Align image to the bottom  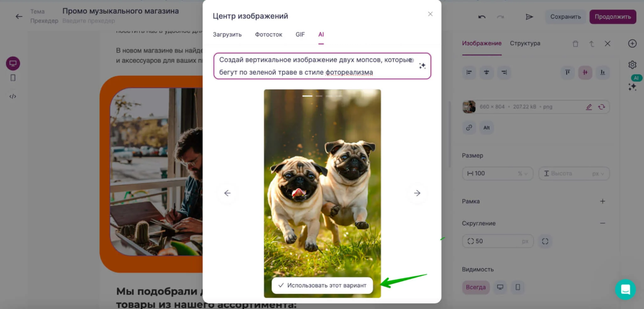[603, 73]
